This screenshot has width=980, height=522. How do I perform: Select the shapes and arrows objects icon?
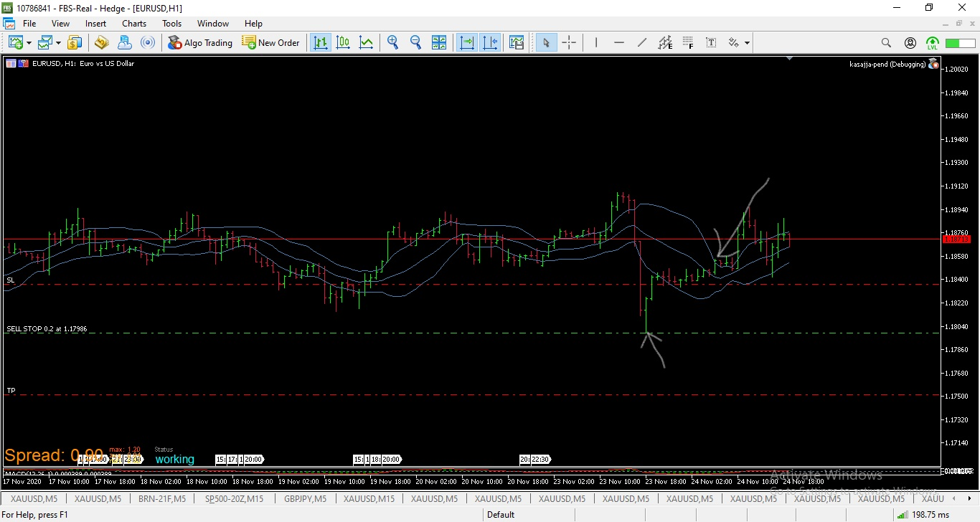coord(734,43)
